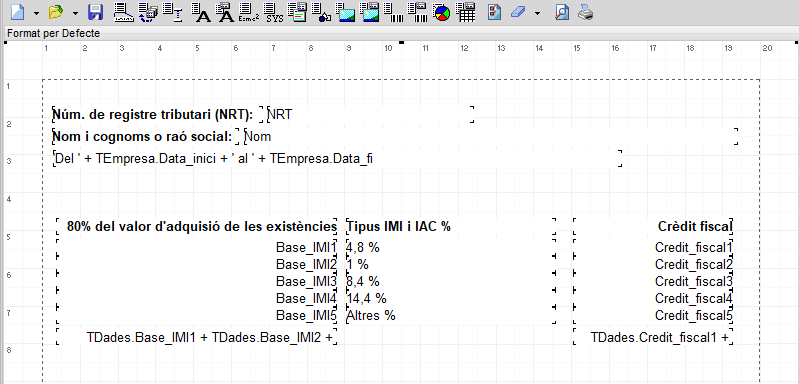The width and height of the screenshot is (799, 384).
Task: Select the line/text-cursor component tool
Action: (174, 12)
